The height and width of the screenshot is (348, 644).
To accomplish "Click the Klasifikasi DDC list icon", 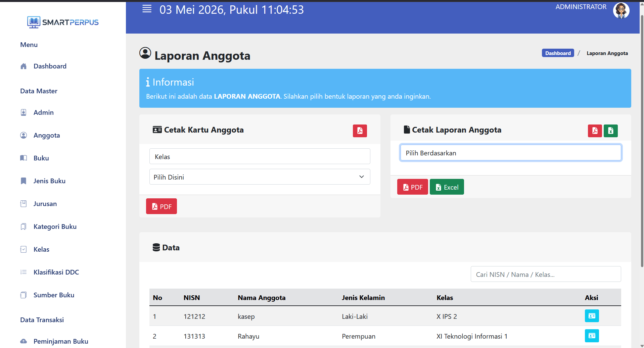I will click(x=24, y=272).
